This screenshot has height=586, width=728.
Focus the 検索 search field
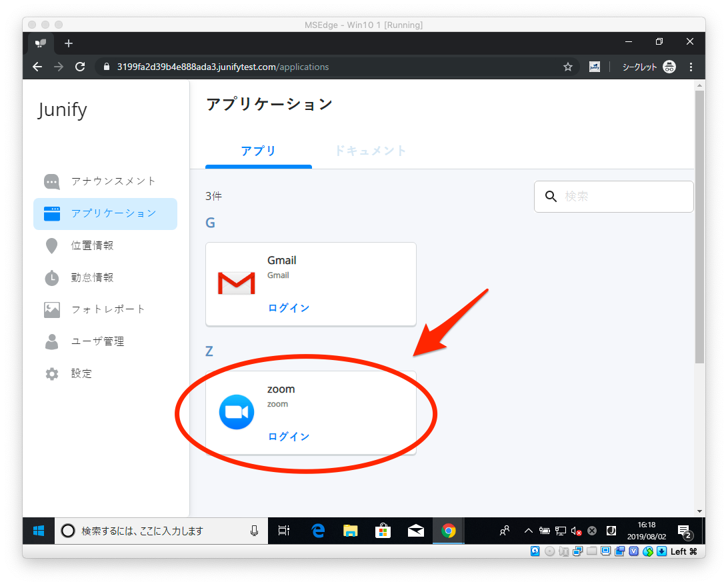(x=614, y=197)
